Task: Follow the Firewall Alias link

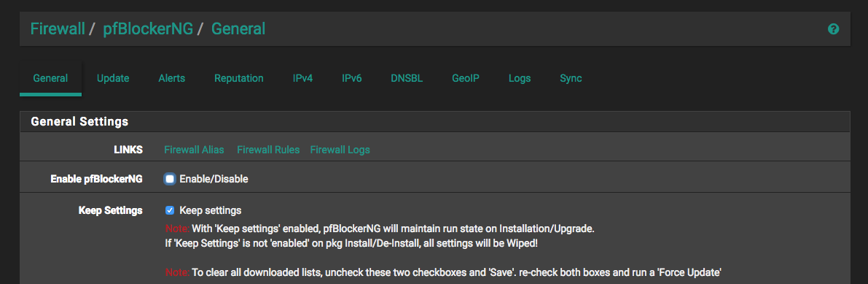Action: click(195, 150)
